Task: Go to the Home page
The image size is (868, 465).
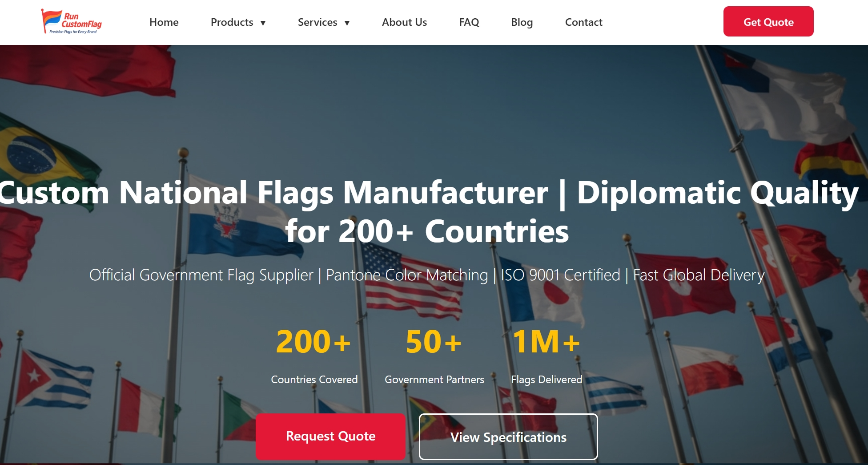Action: (164, 22)
